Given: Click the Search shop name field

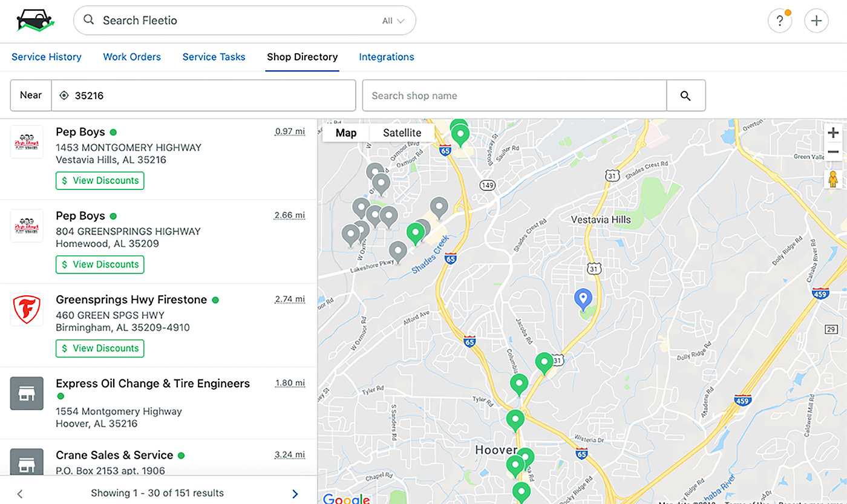Looking at the screenshot, I should [x=514, y=96].
